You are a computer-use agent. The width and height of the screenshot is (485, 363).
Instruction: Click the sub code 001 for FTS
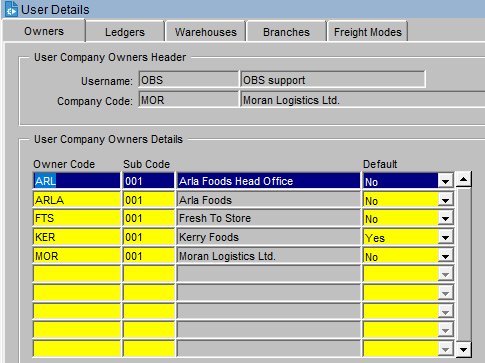pyautogui.click(x=149, y=218)
